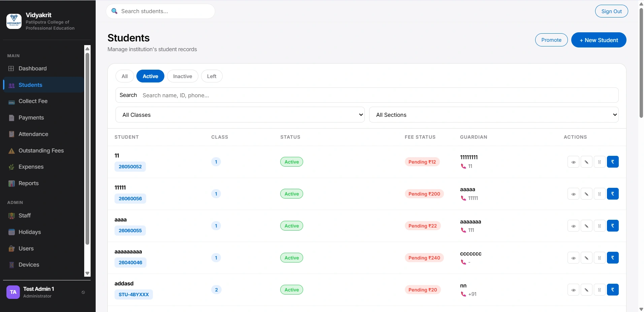The height and width of the screenshot is (312, 644).
Task: Delete student aaaa 26060055 trash icon
Action: [600, 226]
